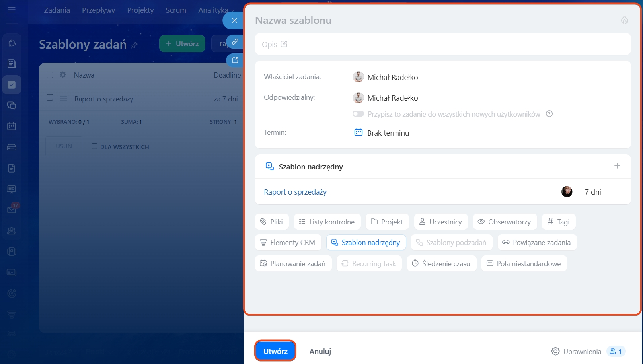Add the Projekt chip

[387, 222]
